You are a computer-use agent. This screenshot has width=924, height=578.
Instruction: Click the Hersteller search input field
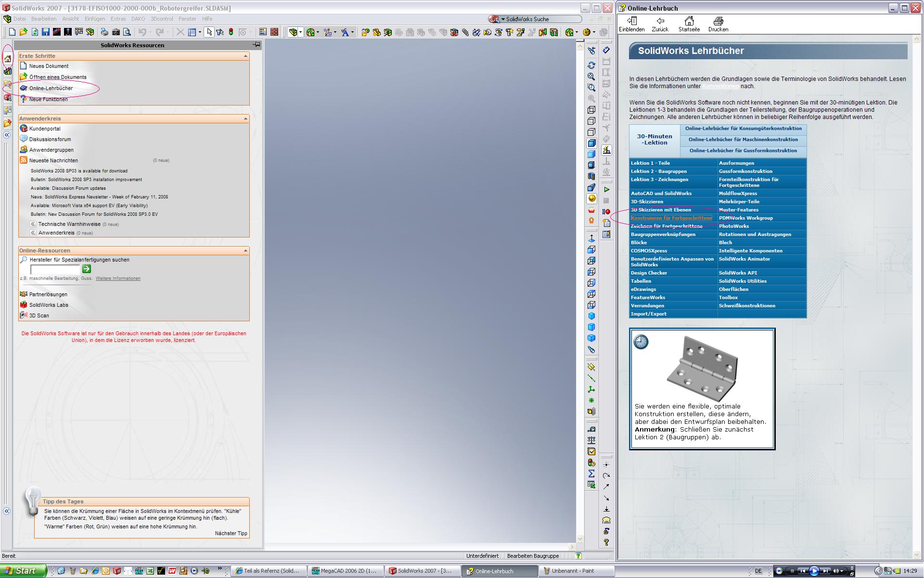[55, 269]
